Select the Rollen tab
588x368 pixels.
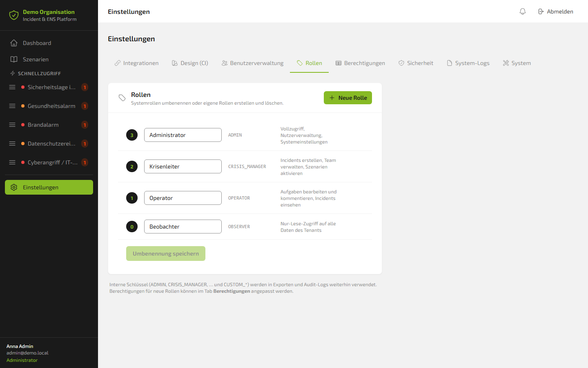[x=309, y=63]
